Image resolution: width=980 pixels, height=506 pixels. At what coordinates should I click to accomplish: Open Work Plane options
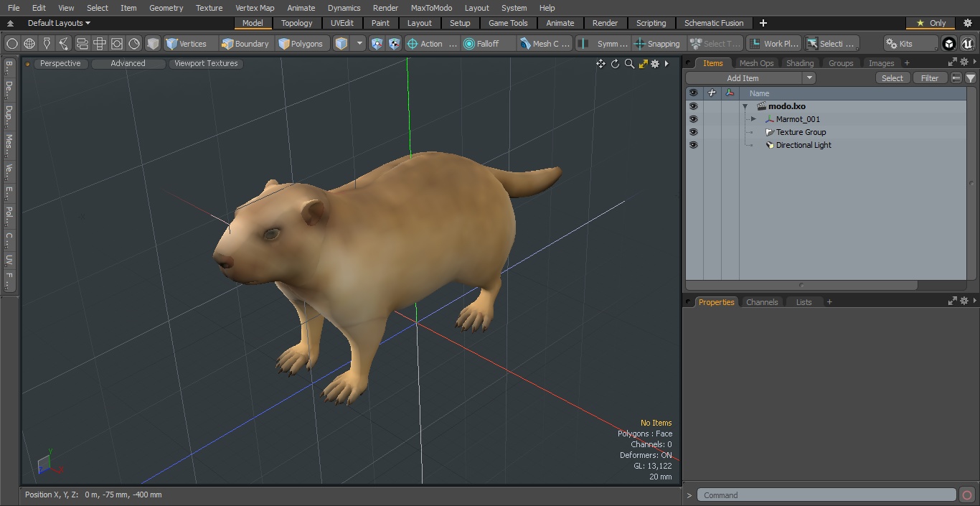774,44
